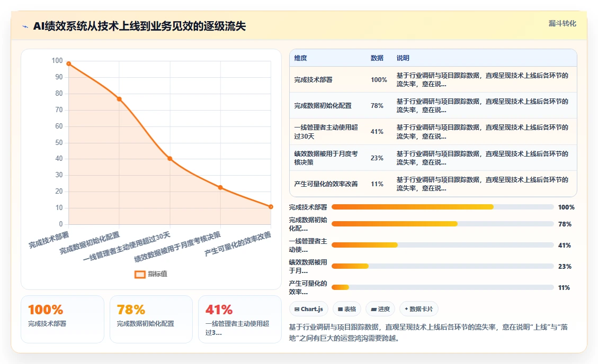
Task: Click the y-axis label 100
Action: [57, 60]
